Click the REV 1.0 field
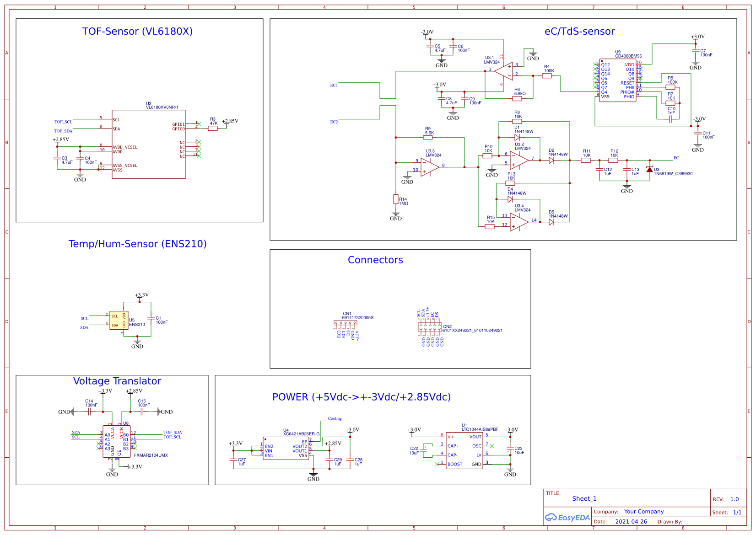The width and height of the screenshot is (756, 535). coord(734,499)
